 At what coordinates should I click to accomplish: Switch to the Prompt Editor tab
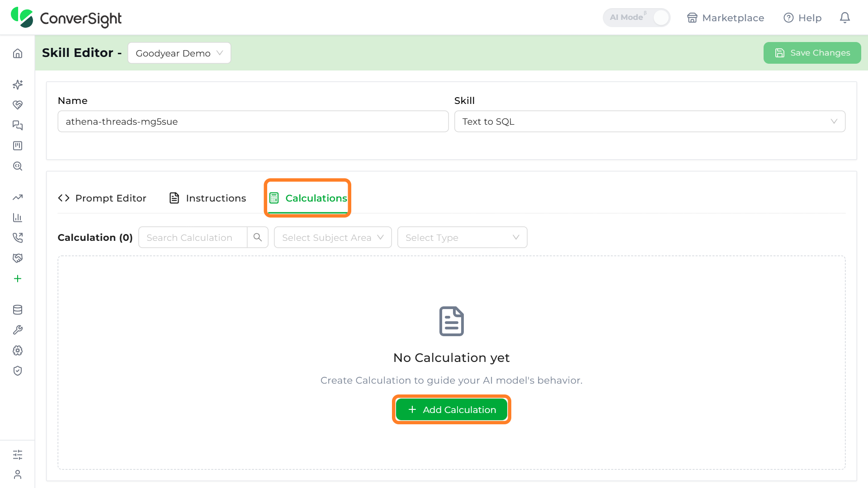(x=102, y=198)
